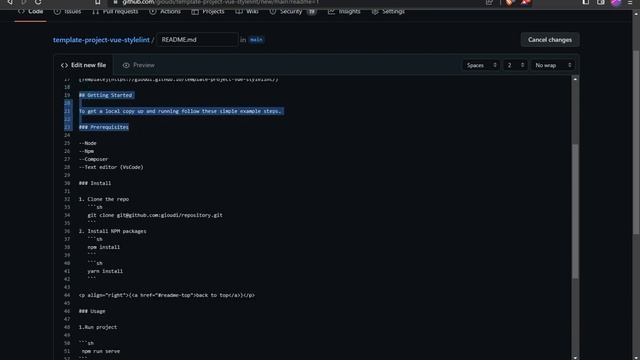Click the '--Npm' line in the editor
The width and height of the screenshot is (640, 360).
[x=86, y=151]
